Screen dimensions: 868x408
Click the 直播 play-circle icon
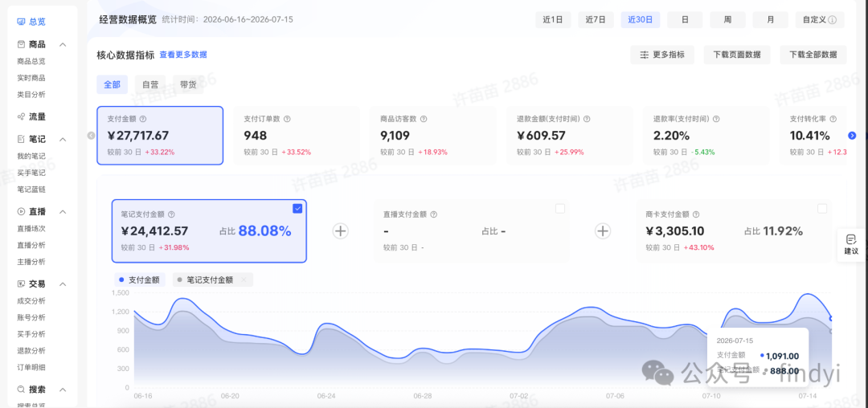[x=21, y=211]
